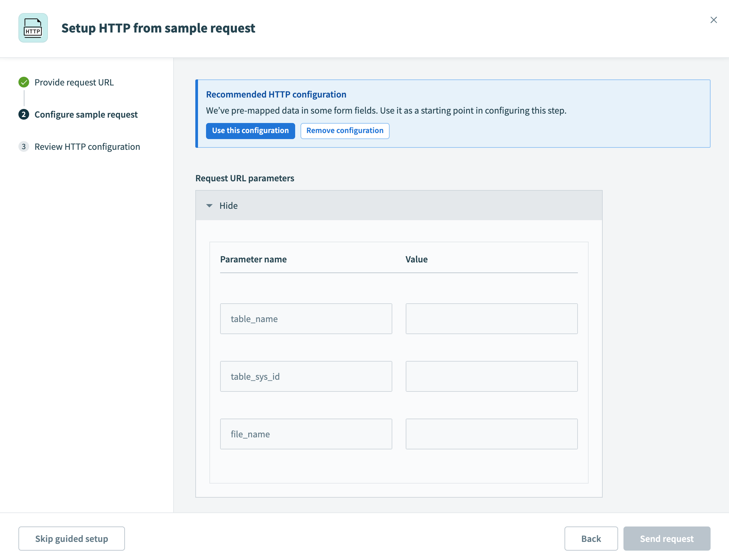The height and width of the screenshot is (560, 729).
Task: Choose Skip guided setup
Action: (x=71, y=539)
